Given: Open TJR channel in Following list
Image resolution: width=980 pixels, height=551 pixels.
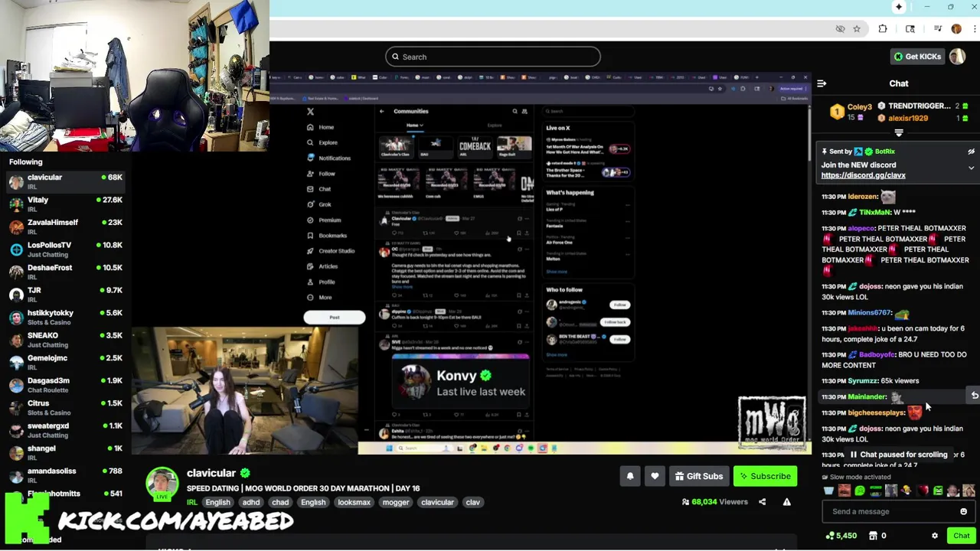Looking at the screenshot, I should tap(66, 295).
